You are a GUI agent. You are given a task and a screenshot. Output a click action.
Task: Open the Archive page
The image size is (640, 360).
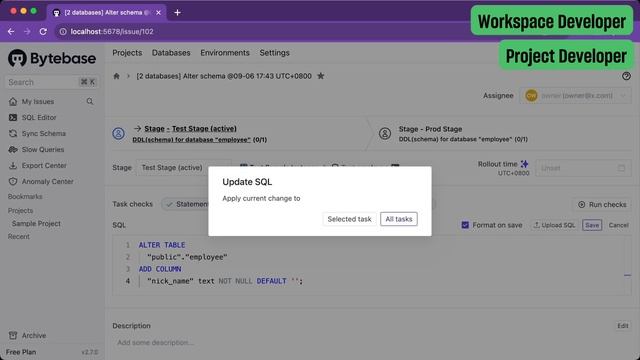coord(34,336)
